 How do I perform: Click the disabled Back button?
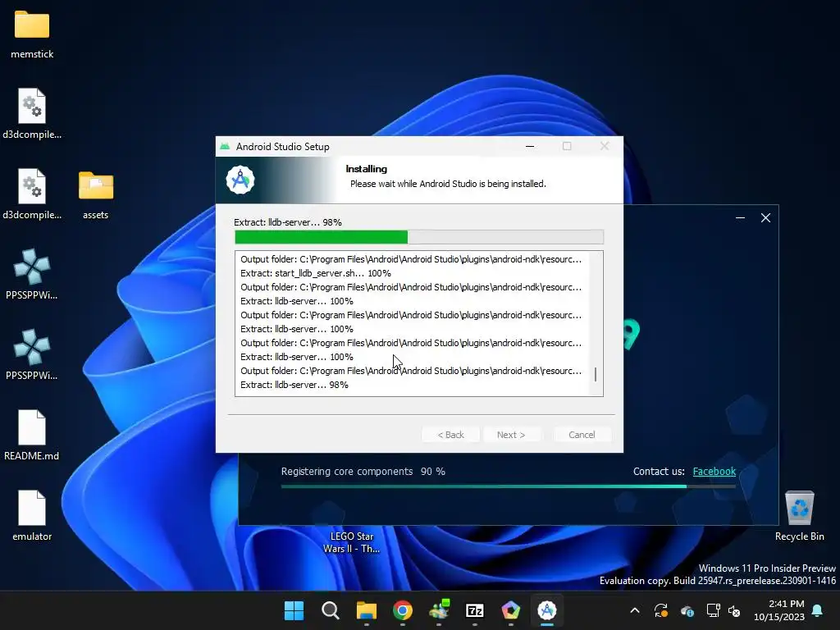tap(450, 435)
